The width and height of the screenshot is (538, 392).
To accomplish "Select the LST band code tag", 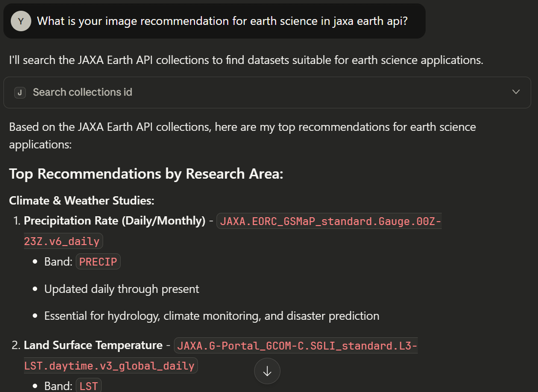I will 88,386.
